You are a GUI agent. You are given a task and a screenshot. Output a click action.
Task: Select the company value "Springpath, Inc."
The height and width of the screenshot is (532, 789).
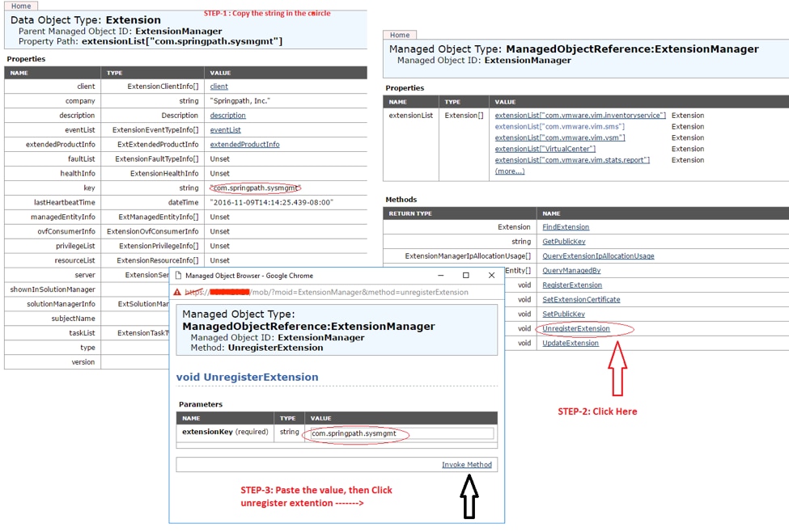(240, 100)
